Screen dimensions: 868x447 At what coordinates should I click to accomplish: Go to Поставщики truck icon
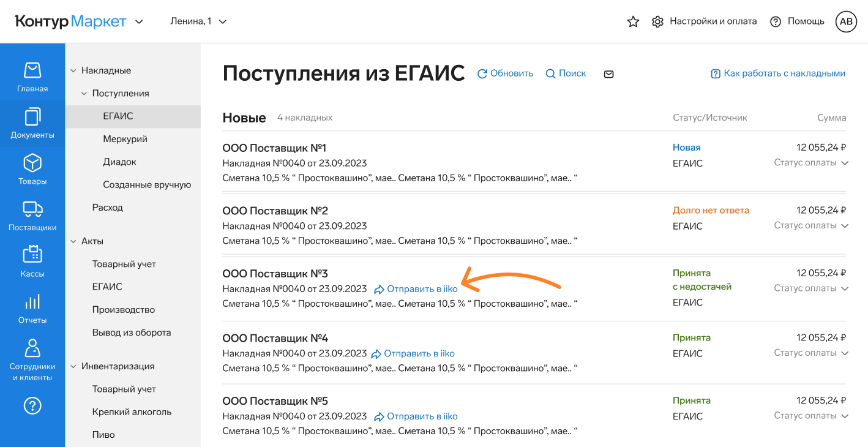pos(32,216)
